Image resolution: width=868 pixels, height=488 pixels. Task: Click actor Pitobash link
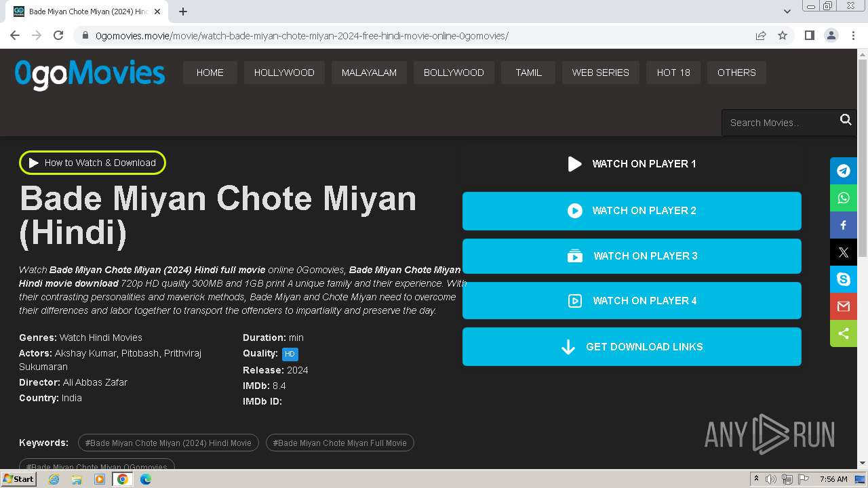(141, 353)
